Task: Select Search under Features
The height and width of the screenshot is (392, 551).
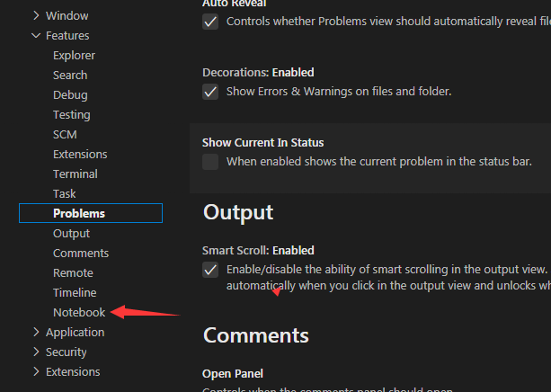Action: 70,76
